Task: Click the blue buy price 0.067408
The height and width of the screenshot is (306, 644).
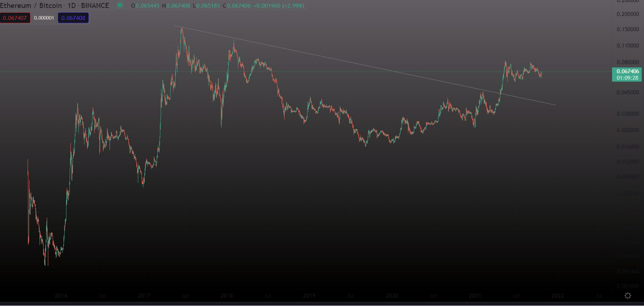Action: [73, 18]
